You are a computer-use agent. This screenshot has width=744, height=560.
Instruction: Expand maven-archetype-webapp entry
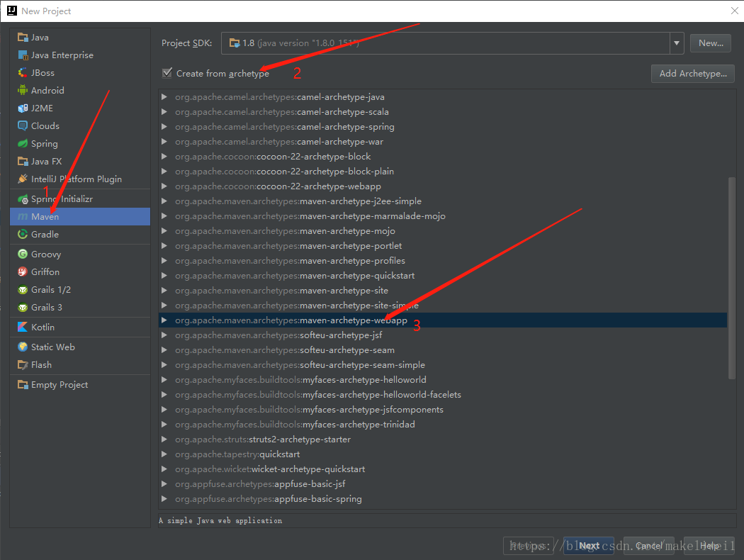coord(164,320)
